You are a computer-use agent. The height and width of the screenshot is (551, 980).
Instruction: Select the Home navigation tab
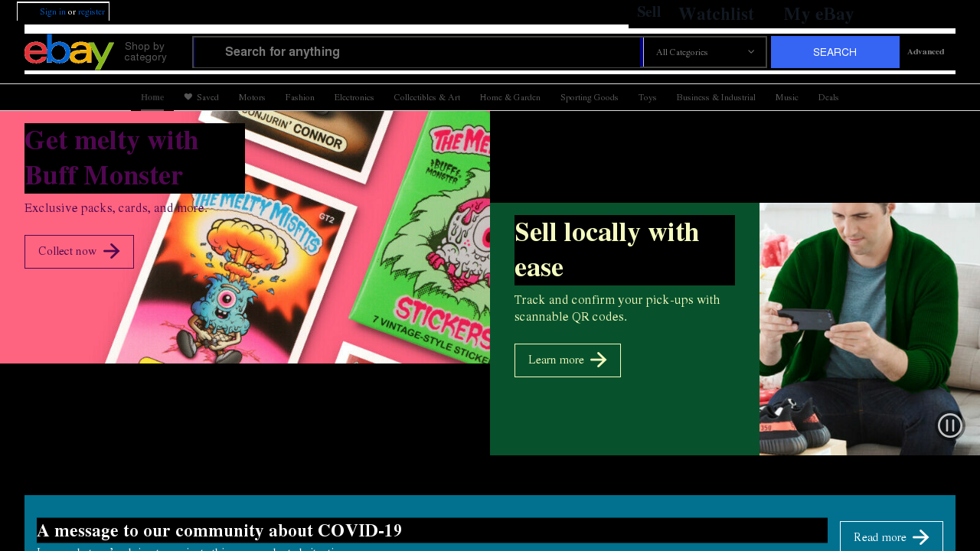point(152,97)
